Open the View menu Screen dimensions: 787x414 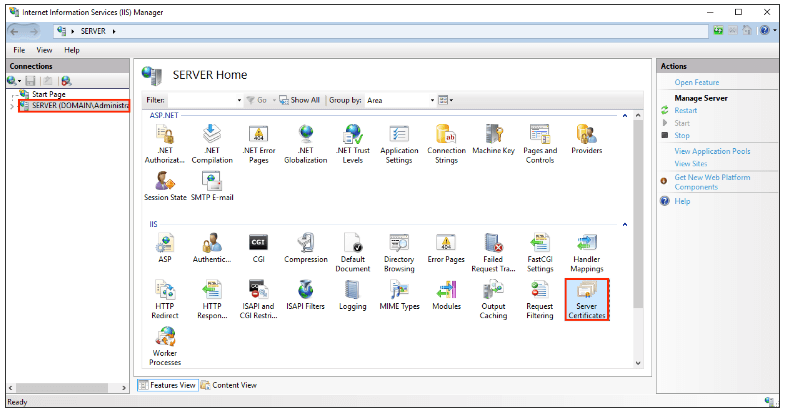tap(44, 50)
